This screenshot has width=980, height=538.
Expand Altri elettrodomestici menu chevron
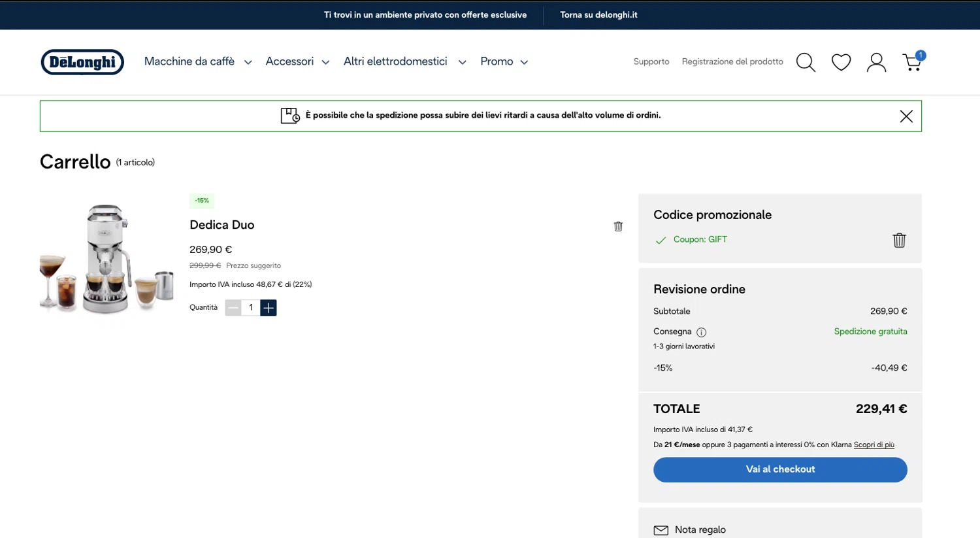(x=462, y=62)
